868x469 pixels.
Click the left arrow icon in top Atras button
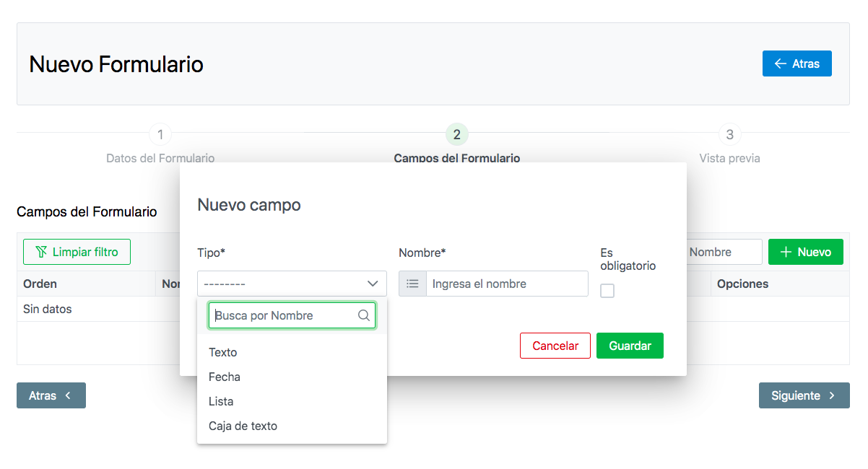[x=780, y=63]
